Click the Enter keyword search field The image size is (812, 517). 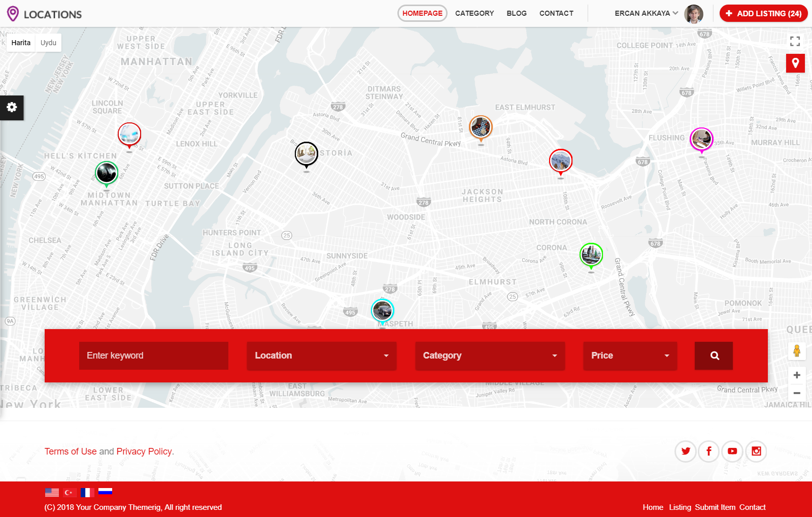(x=153, y=356)
